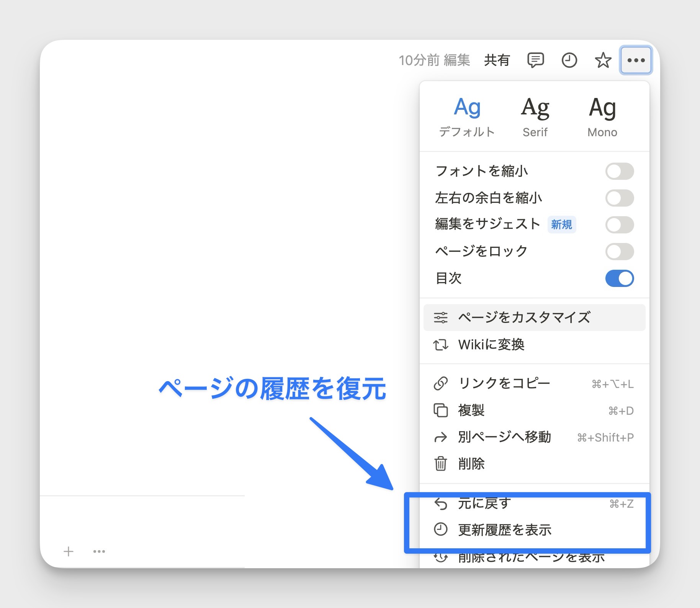Choose Wikiに変換 from the menu
This screenshot has height=608, width=700.
click(x=534, y=345)
